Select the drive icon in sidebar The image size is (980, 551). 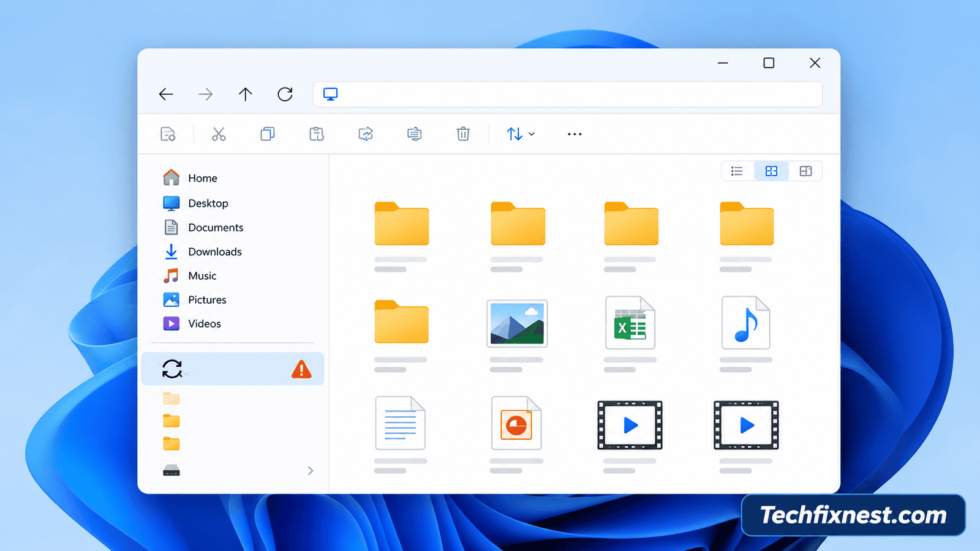pos(171,471)
